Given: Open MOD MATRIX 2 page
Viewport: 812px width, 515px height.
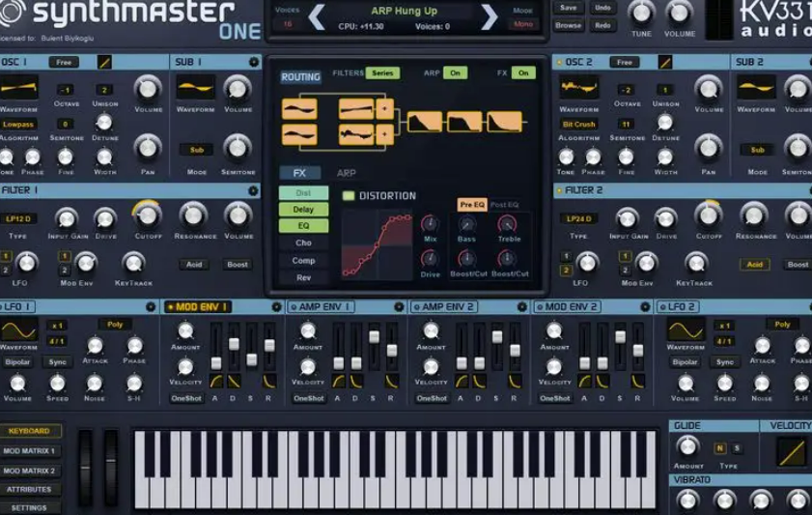Looking at the screenshot, I should click(x=30, y=471).
